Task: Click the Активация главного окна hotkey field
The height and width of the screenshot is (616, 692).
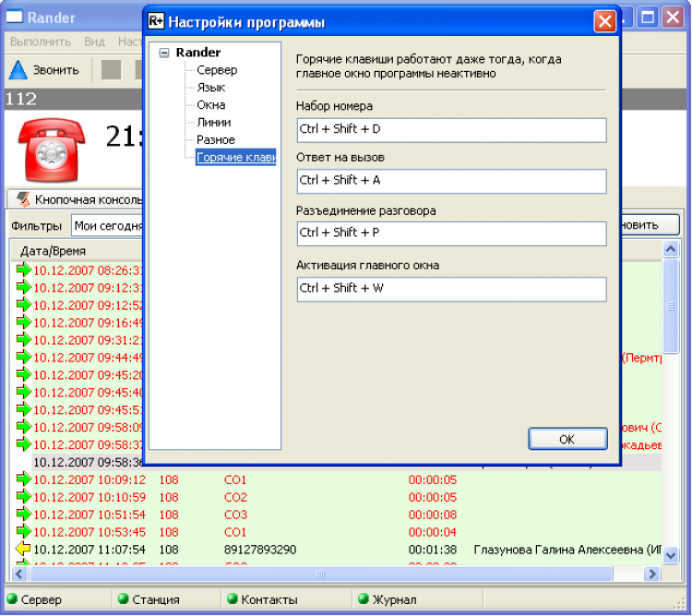Action: (x=451, y=290)
